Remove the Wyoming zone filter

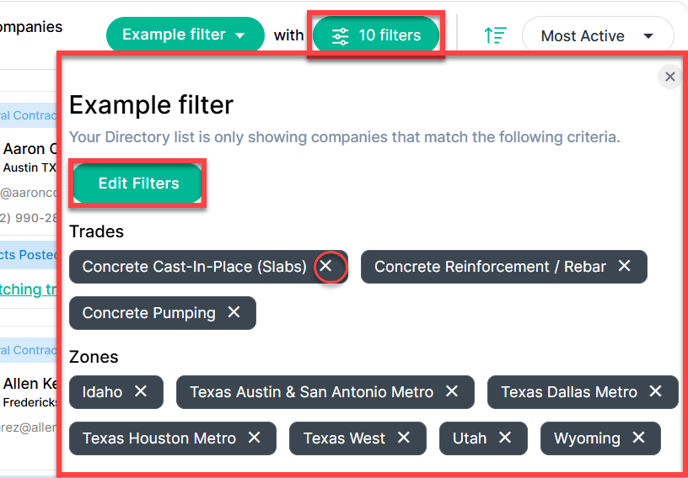tap(638, 438)
